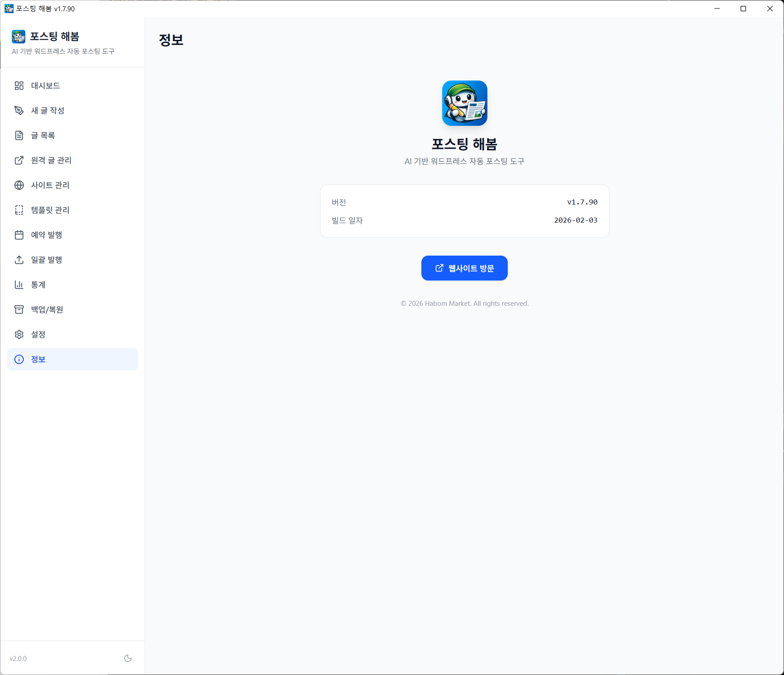Select the 정보 menu item in sidebar

pyautogui.click(x=72, y=359)
